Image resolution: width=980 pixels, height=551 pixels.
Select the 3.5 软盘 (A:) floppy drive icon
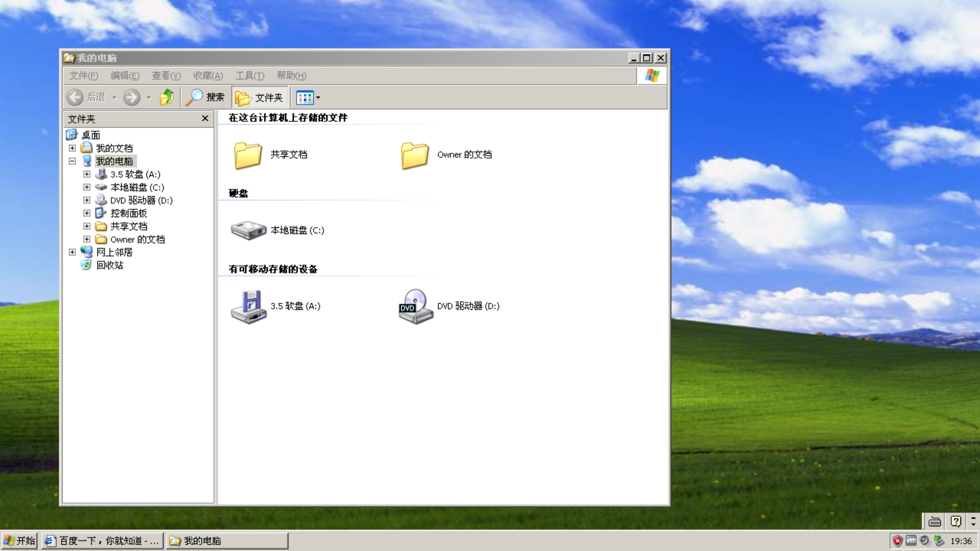point(248,307)
